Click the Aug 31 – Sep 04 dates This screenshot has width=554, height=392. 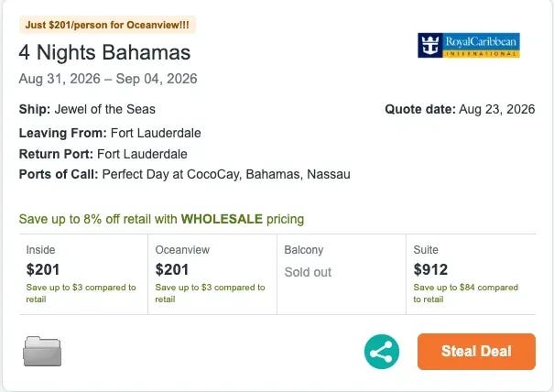108,79
